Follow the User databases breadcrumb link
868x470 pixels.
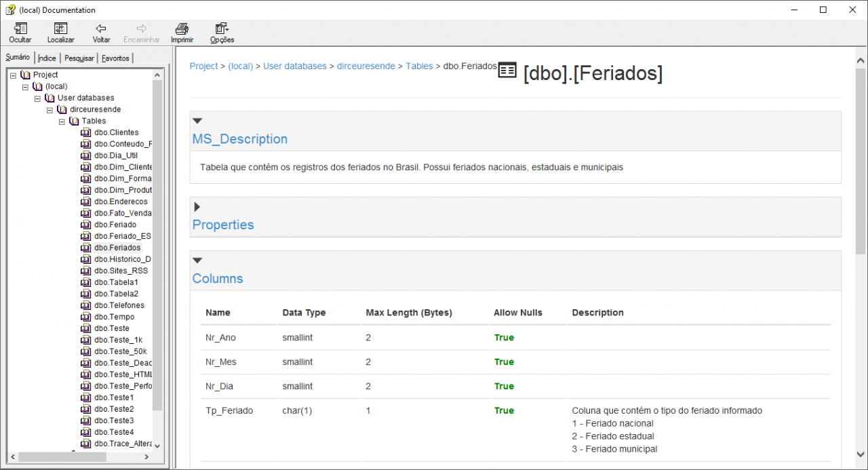(294, 66)
